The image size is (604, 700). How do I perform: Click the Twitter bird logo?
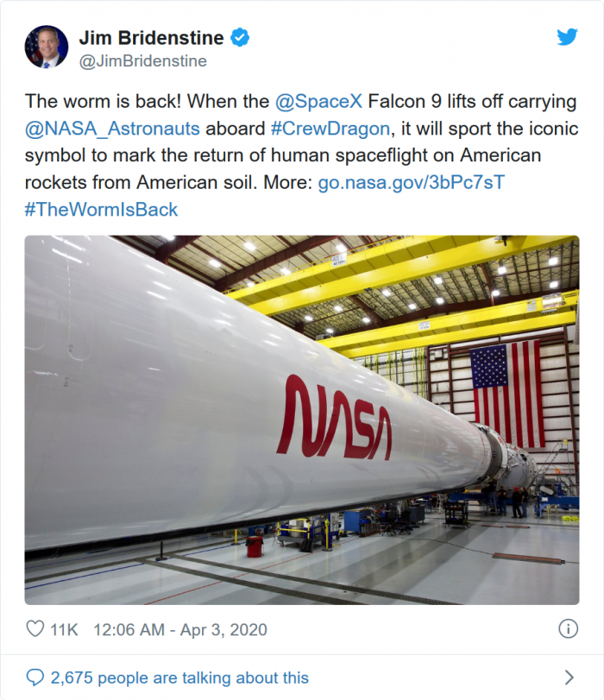pos(568,37)
